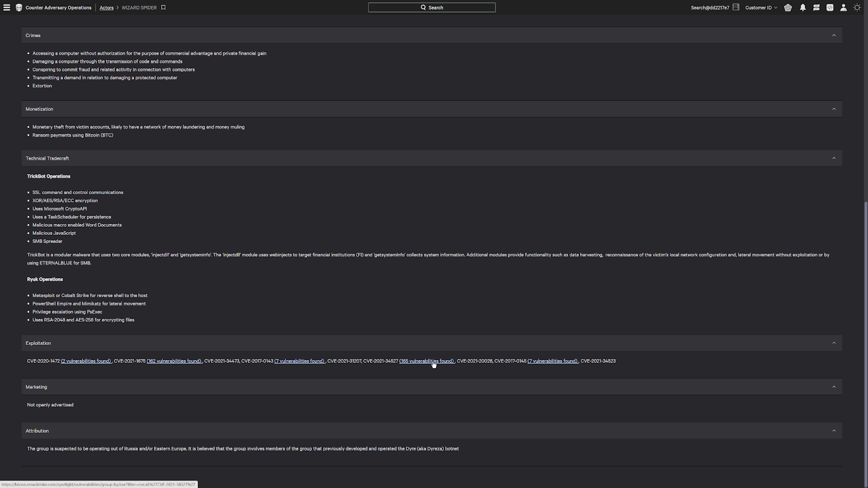The height and width of the screenshot is (488, 868).
Task: Click the TrickBot modular malware description paragraph
Action: 428,259
